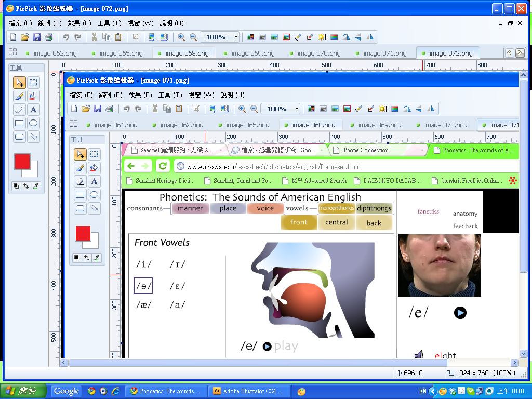This screenshot has width=532, height=399.
Task: Reset default black/white colors in outermost tool panel
Action: pos(16,186)
